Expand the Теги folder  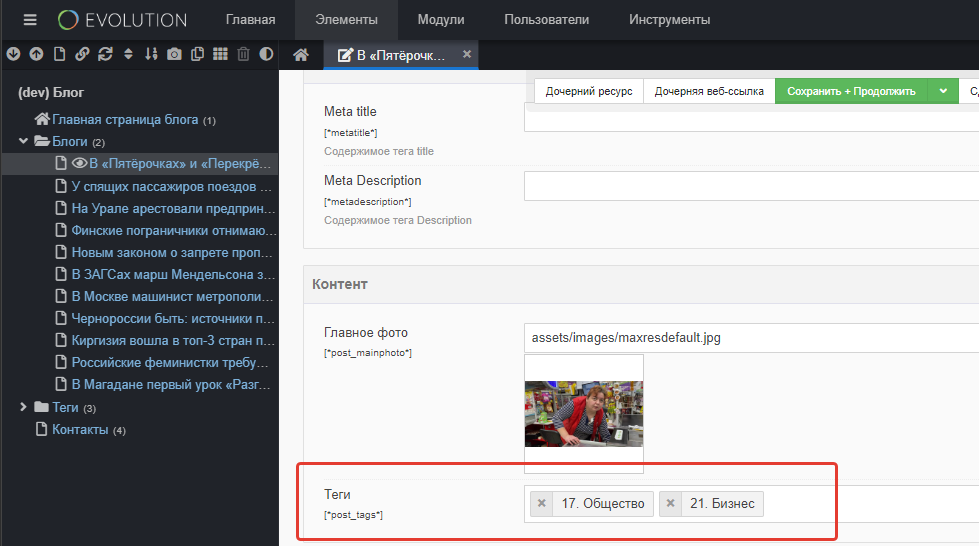(24, 407)
